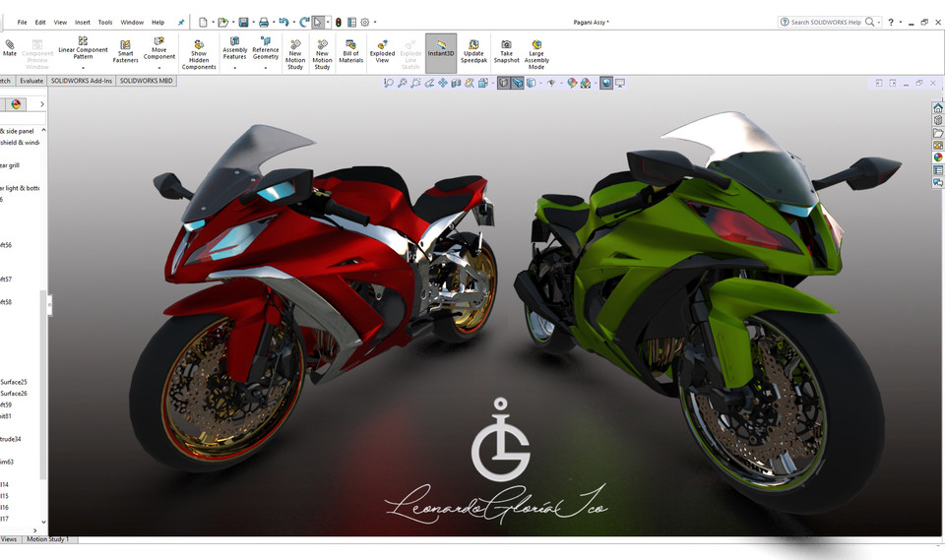This screenshot has height=560, width=945.
Task: Expand Linear Component Pattern dropdown arrow
Action: (x=83, y=68)
